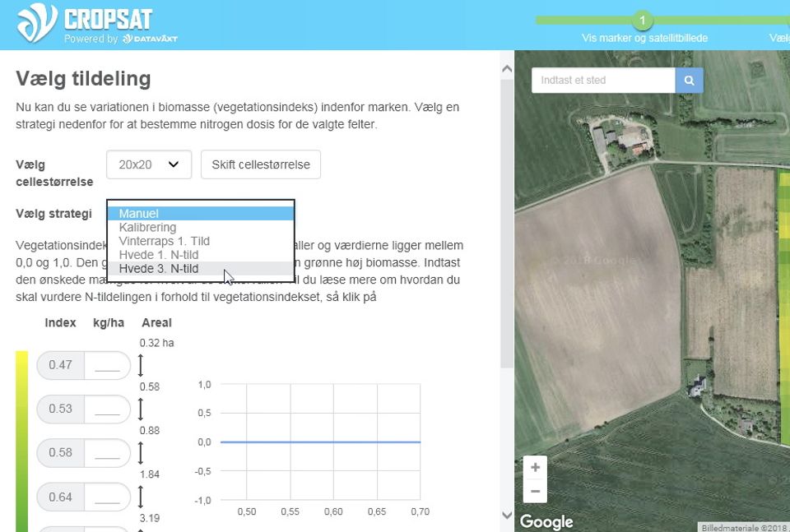Click the kg/ha field next to index 0.47
Viewport: 790px width, 532px height.
coord(108,364)
